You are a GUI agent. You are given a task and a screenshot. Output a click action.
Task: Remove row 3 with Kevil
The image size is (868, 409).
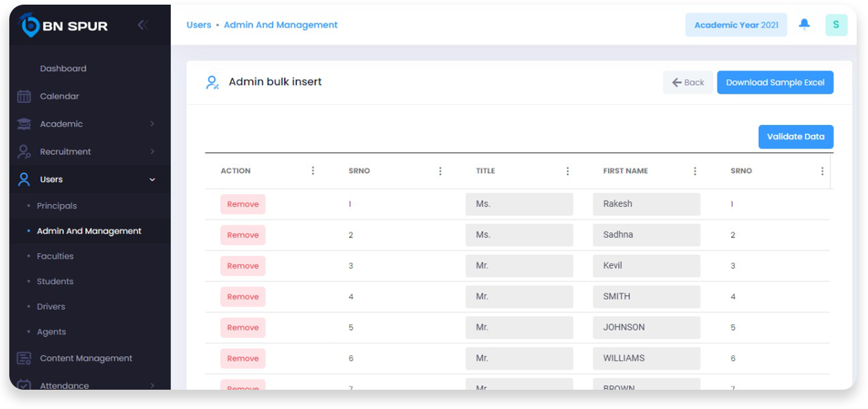click(243, 266)
